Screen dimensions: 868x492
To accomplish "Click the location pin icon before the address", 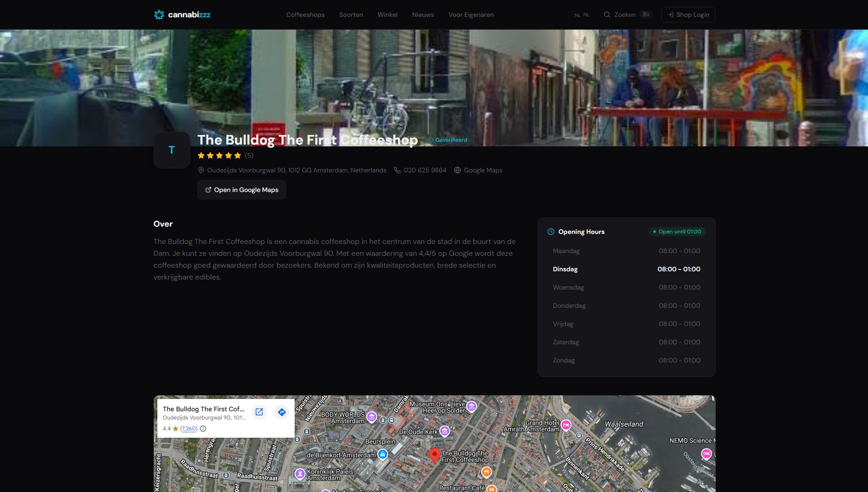I will pos(201,170).
